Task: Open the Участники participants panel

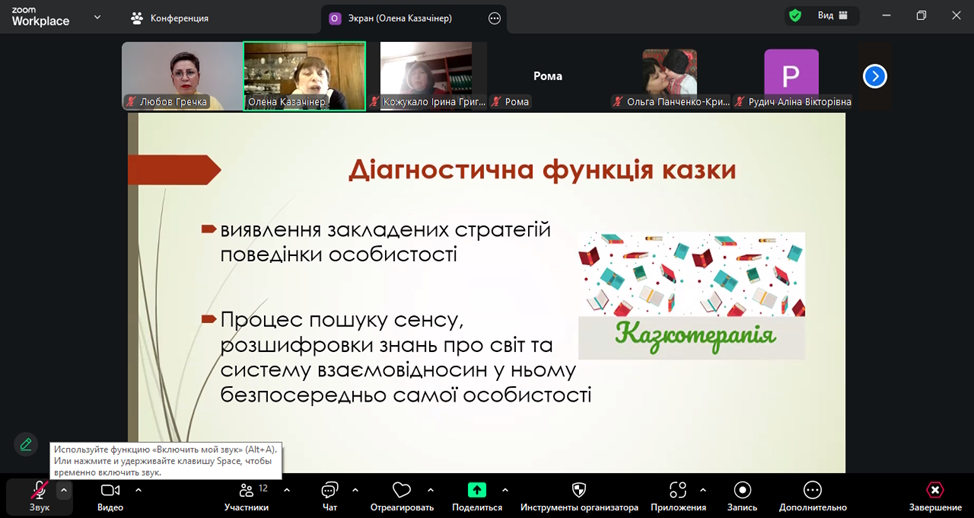Action: (246, 491)
